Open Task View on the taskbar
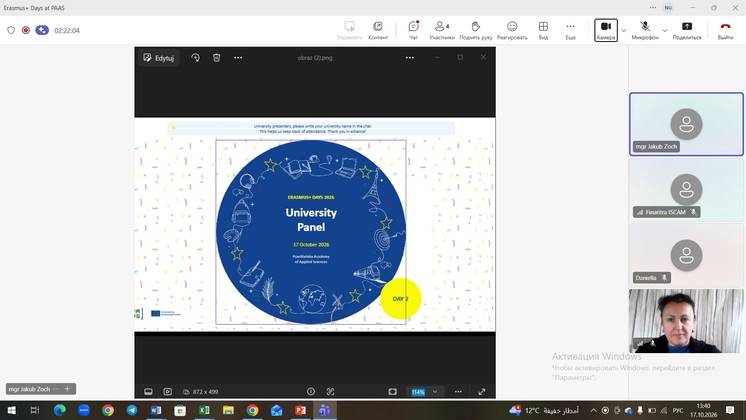 tap(35, 410)
